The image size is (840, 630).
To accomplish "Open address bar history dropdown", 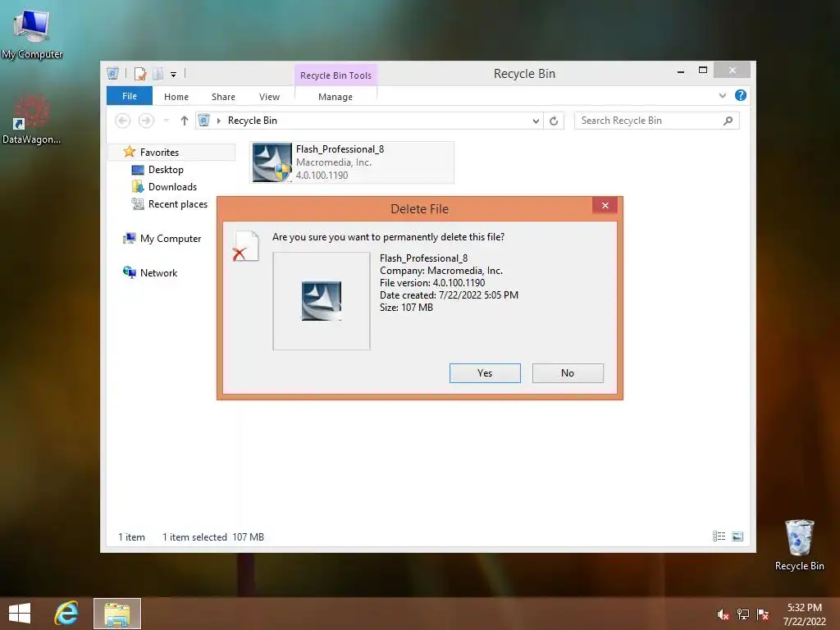I will coord(536,121).
